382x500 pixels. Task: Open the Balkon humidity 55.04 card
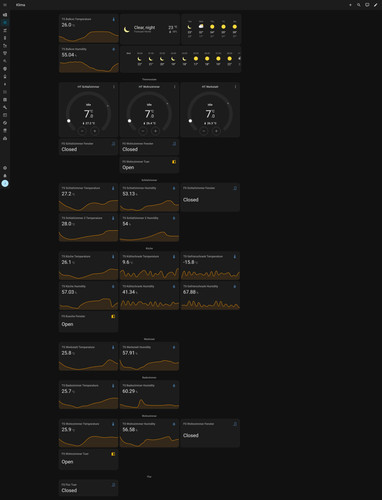click(89, 59)
